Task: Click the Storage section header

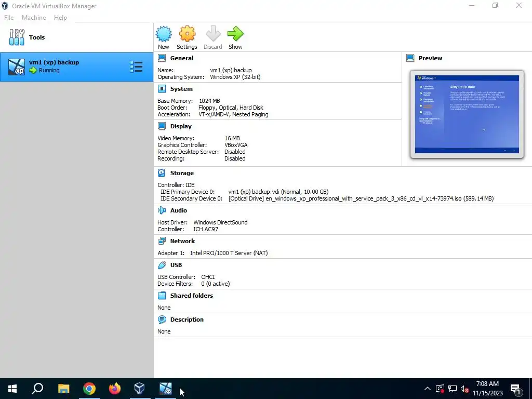Action: (182, 173)
